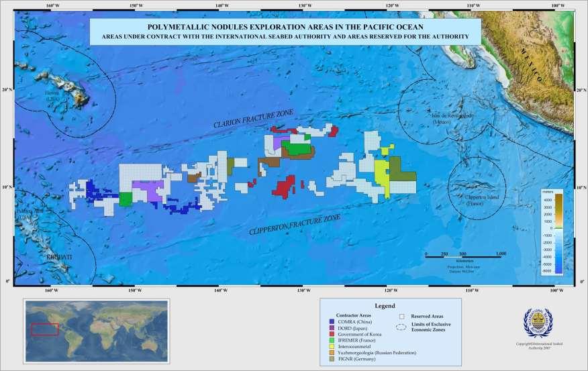The height and width of the screenshot is (371, 588).
Task: Click the 'Projection: Mercator' note
Action: (x=463, y=267)
